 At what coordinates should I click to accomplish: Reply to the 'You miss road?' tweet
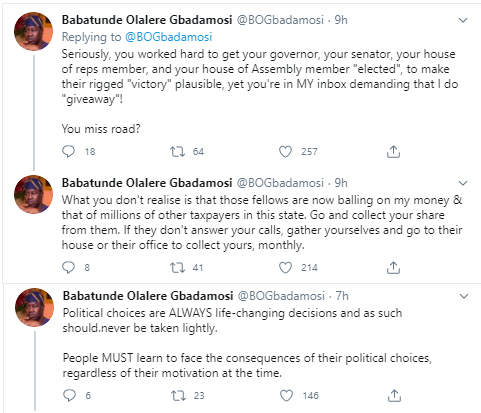point(69,152)
